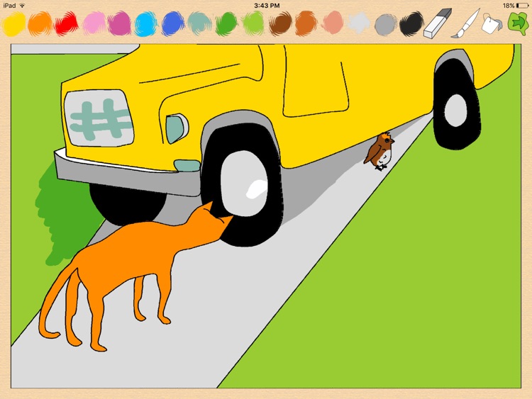Tap the Wi-Fi status icon
This screenshot has width=532, height=399.
tap(23, 6)
